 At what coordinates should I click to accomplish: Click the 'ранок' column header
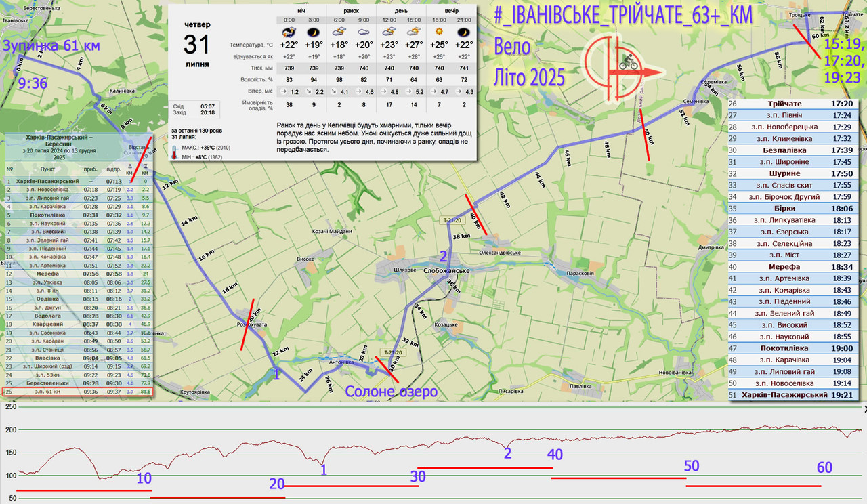tap(351, 11)
